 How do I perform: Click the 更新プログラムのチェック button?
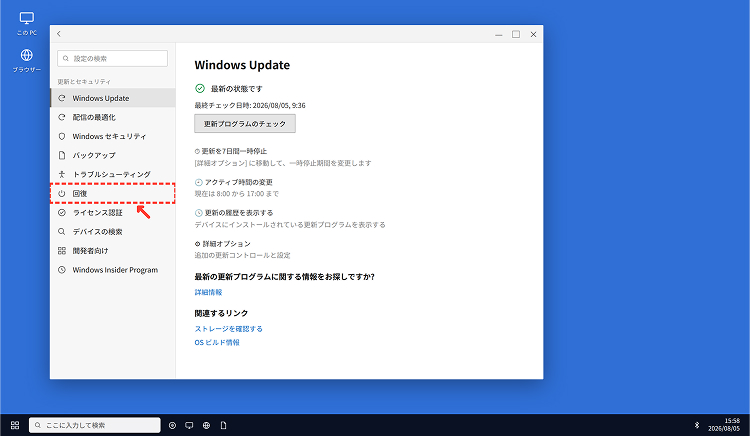[x=245, y=123]
